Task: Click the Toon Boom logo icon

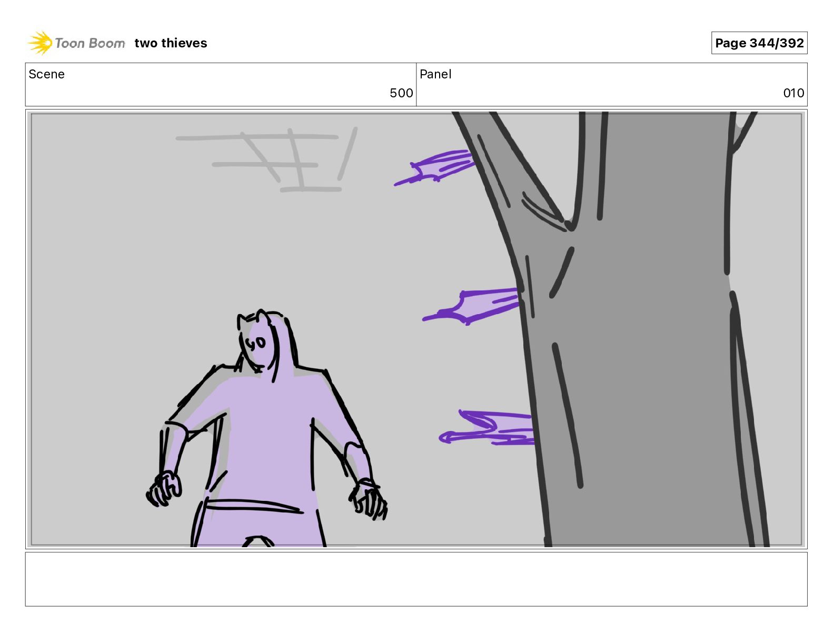Action: [x=40, y=43]
